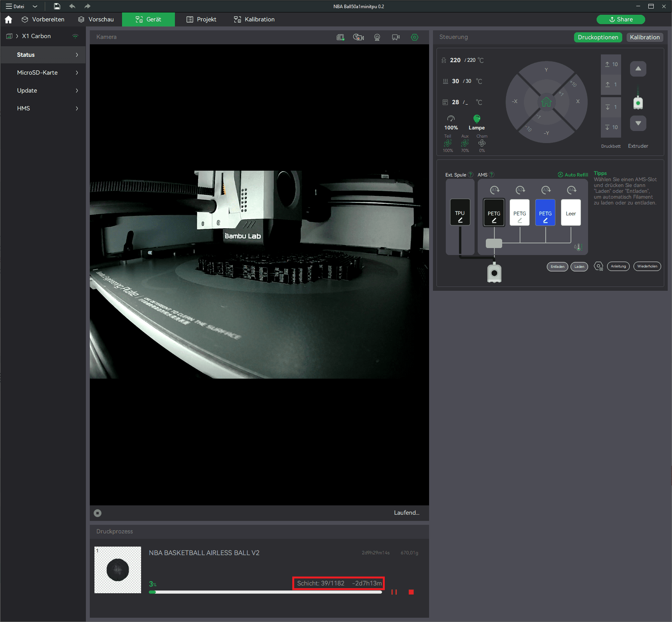672x622 pixels.
Task: Click the A2 refresh slot icon
Action: tap(520, 190)
